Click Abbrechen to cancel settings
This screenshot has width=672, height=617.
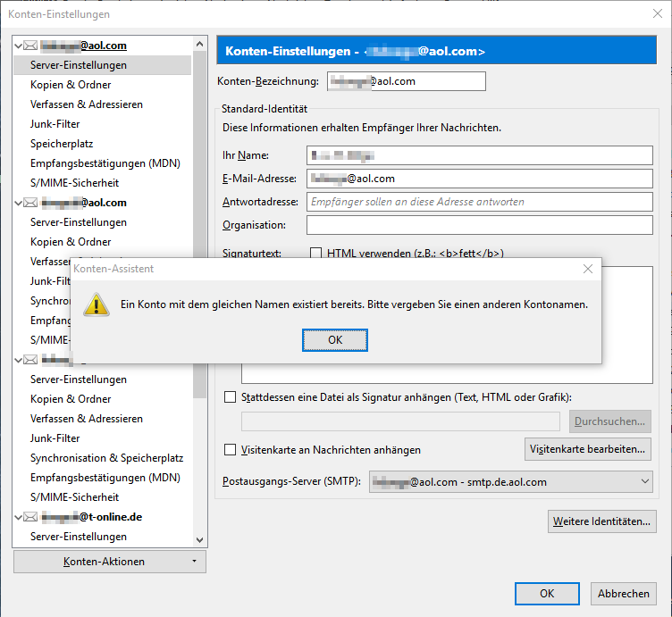tap(623, 594)
